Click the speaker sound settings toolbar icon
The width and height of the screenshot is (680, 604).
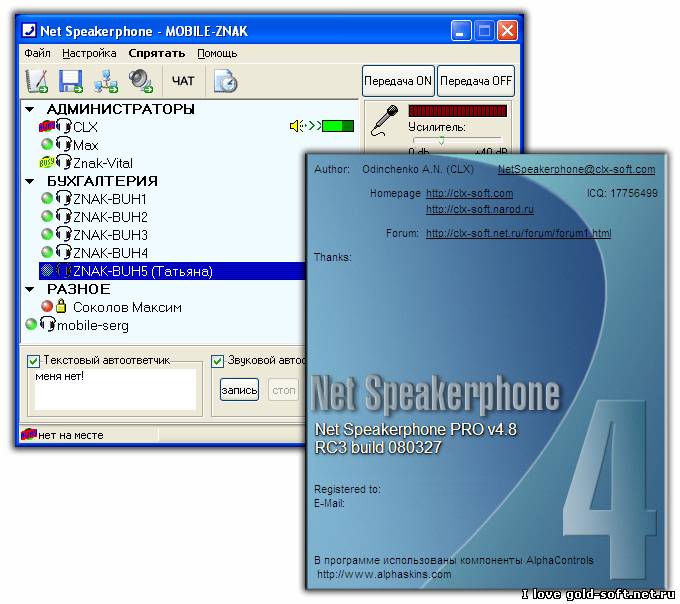pos(141,81)
